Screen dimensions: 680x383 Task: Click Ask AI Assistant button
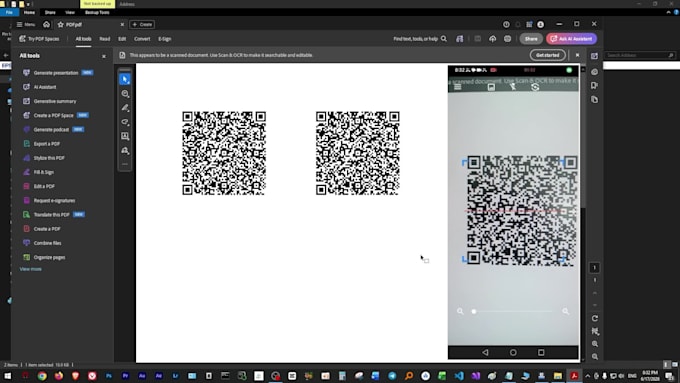click(x=571, y=39)
